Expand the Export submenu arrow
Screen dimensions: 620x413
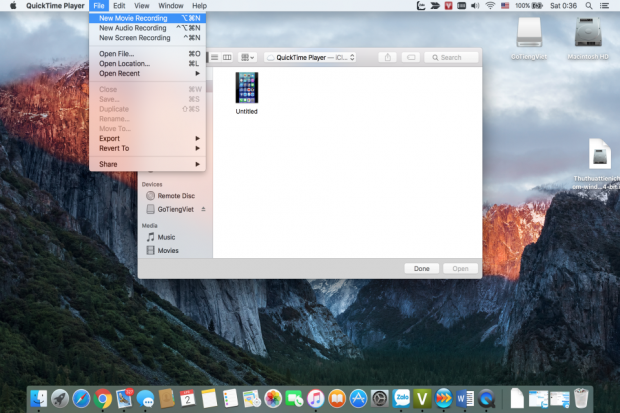point(197,138)
